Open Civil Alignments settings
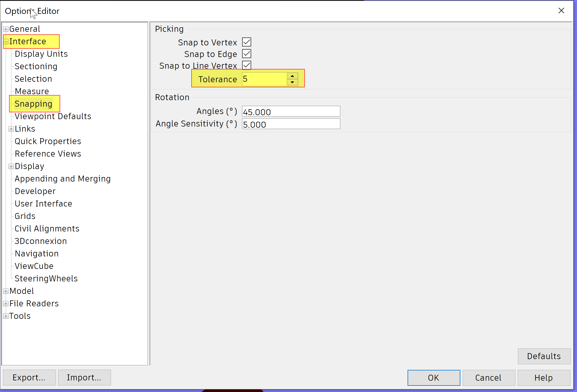The image size is (577, 392). (47, 228)
